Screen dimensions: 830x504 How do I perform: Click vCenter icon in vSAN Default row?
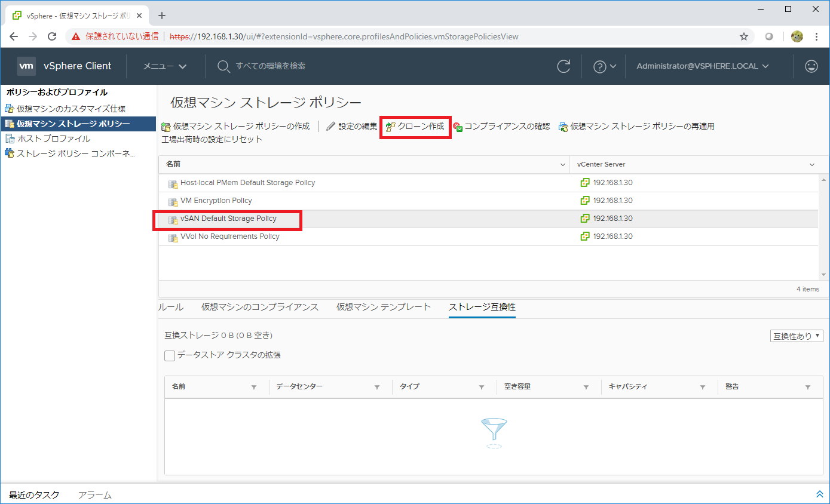point(585,219)
